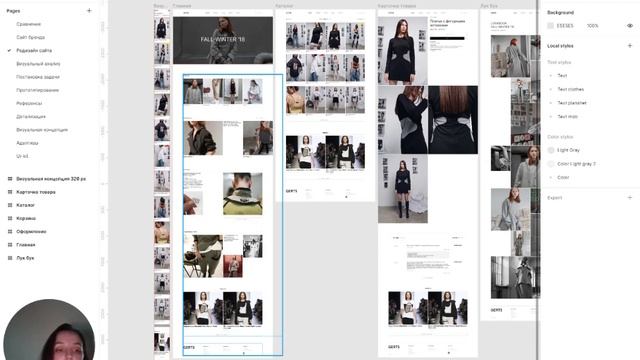
Task: Click the Light Gray color style swatch
Action: click(551, 150)
